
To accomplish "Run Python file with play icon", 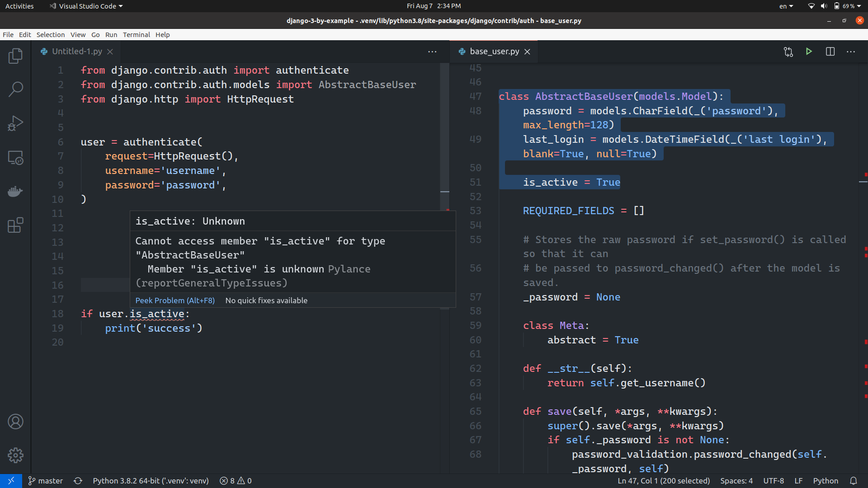I will [x=809, y=52].
